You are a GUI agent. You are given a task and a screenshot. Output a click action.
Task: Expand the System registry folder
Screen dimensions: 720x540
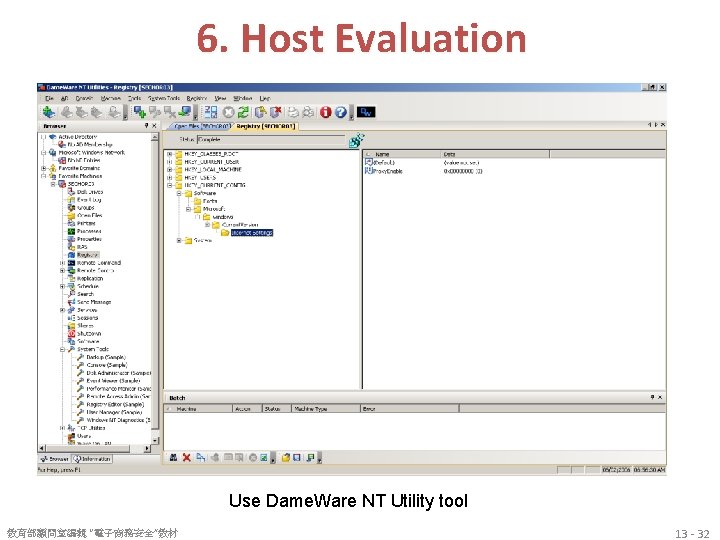tap(179, 240)
